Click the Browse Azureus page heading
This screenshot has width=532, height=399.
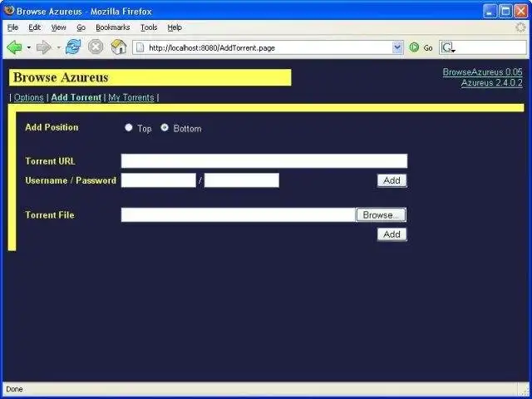click(x=61, y=77)
